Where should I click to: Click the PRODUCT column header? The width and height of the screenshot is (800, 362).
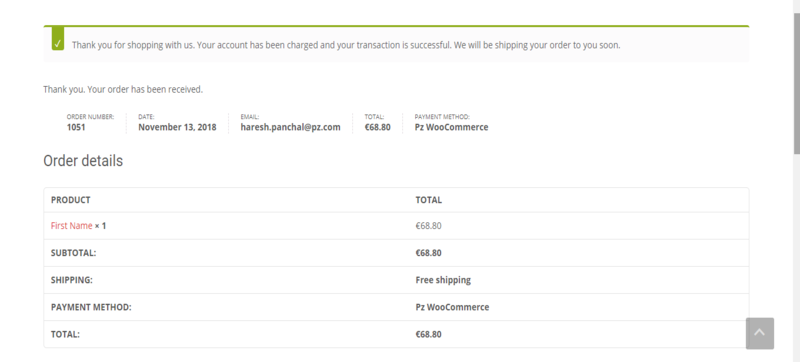coord(70,200)
